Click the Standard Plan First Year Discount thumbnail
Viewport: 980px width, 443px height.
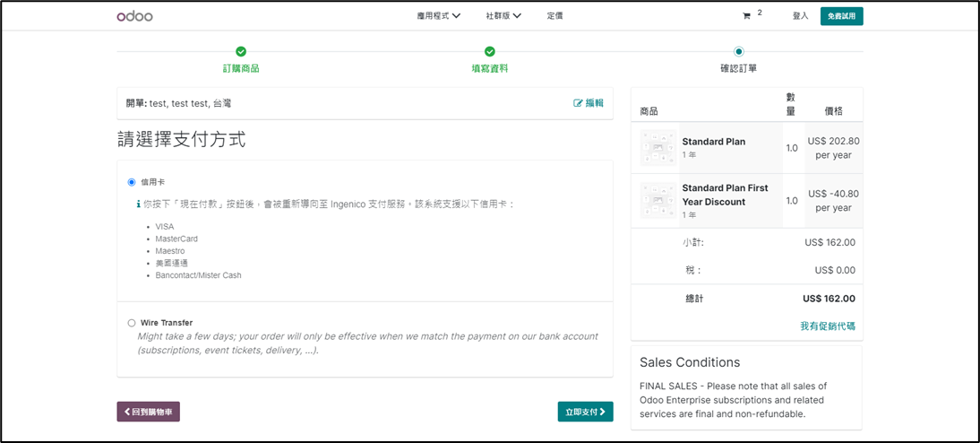point(658,200)
